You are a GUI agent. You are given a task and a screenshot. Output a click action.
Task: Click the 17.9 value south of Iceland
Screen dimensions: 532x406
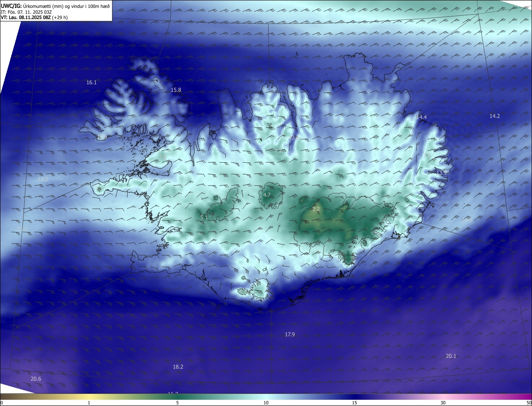pyautogui.click(x=290, y=335)
